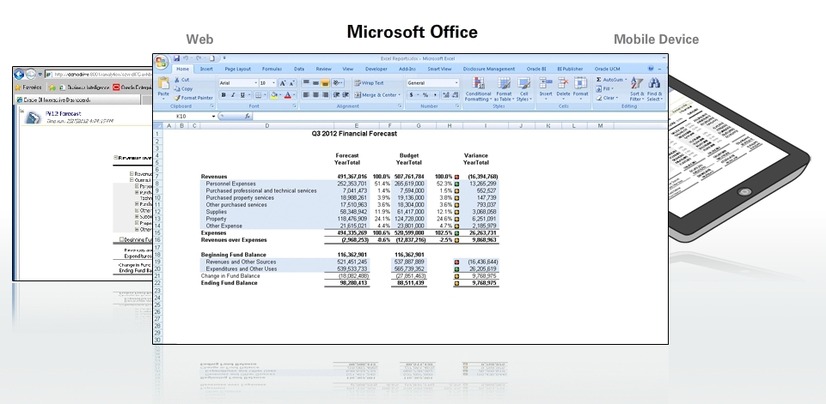This screenshot has height=404, width=826.
Task: Undo the last action in the Quick Access toolbar
Action: 186,58
